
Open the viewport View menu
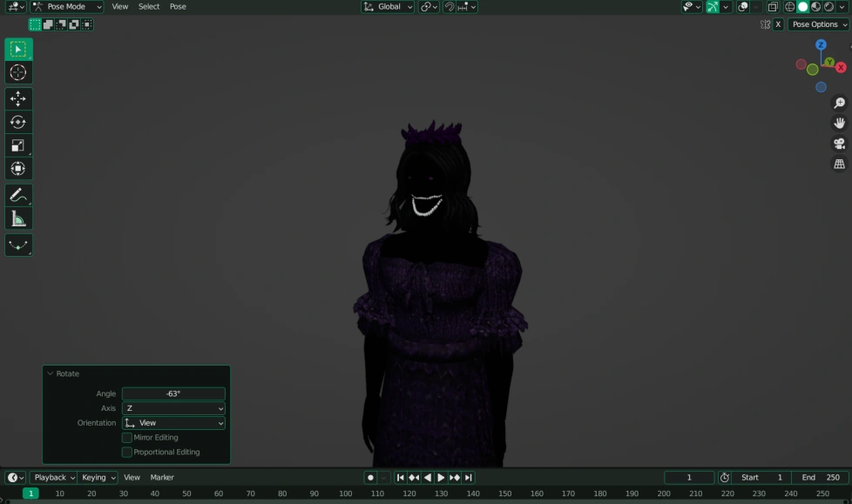pyautogui.click(x=119, y=6)
